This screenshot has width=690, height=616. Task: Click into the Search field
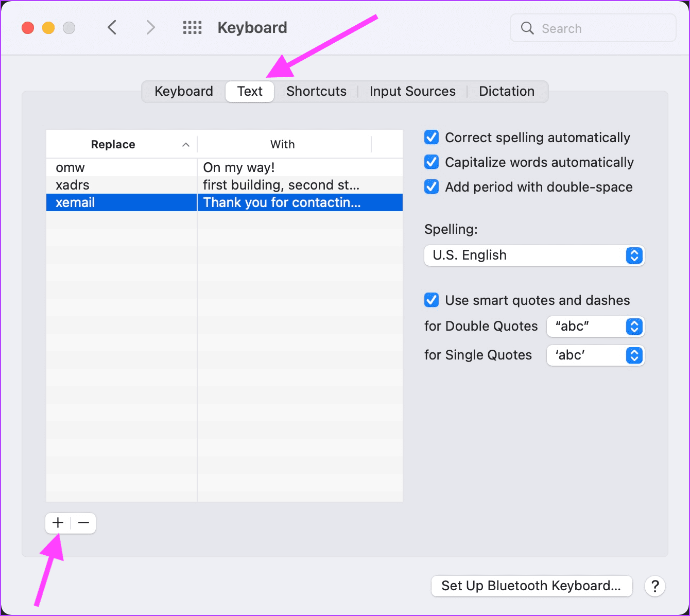[593, 28]
